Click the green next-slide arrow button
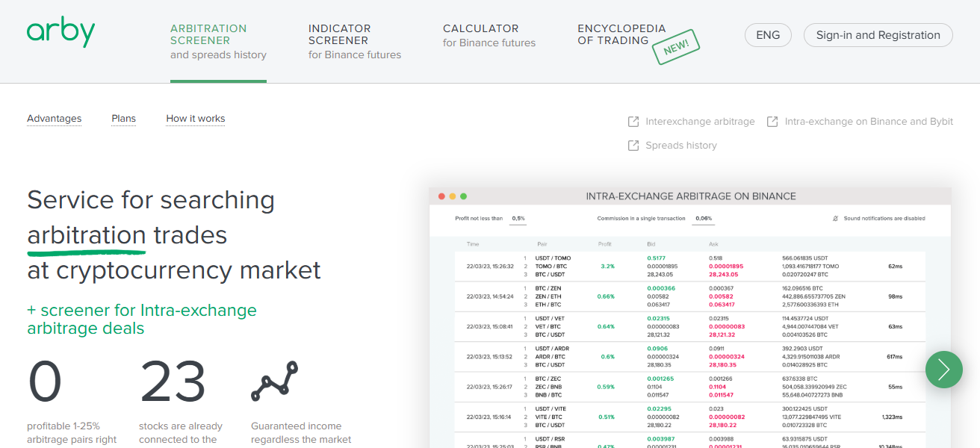Viewport: 980px width, 448px height. (x=943, y=370)
